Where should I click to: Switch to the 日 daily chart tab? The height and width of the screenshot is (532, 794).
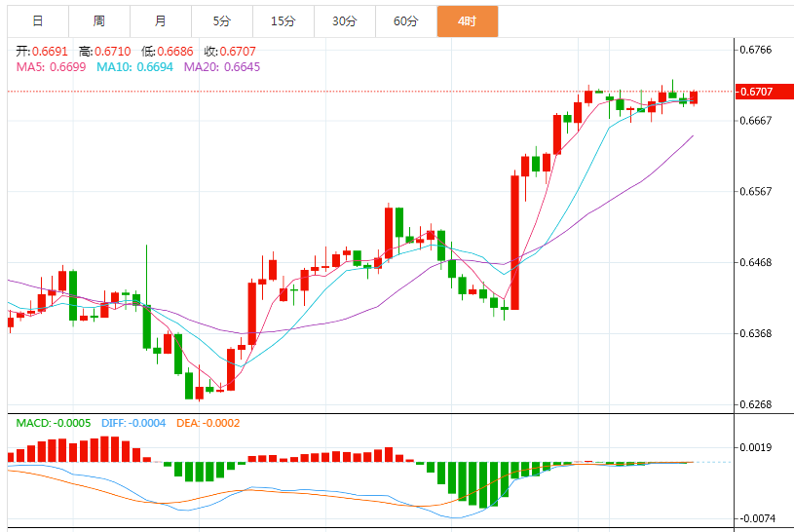(x=38, y=21)
